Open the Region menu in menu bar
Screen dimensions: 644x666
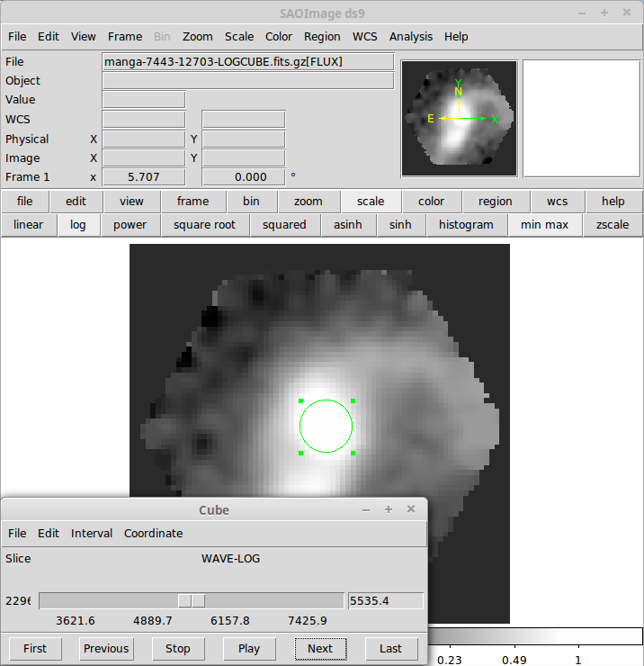pyautogui.click(x=322, y=37)
